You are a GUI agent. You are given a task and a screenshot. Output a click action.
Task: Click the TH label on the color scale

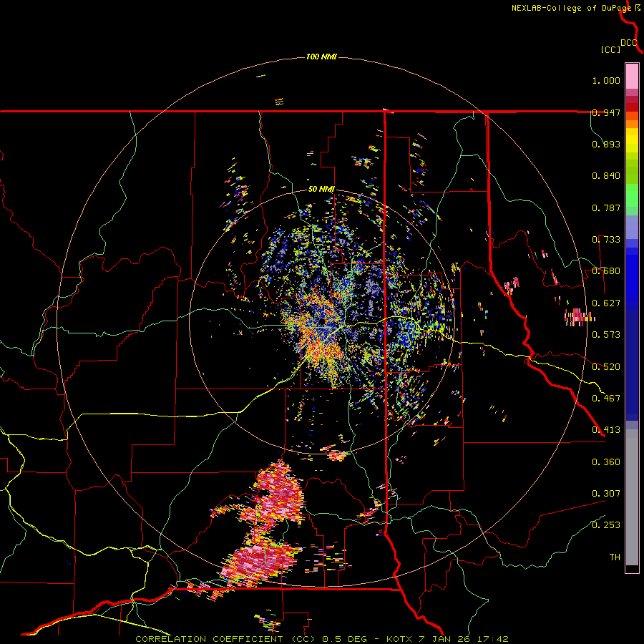tap(615, 557)
